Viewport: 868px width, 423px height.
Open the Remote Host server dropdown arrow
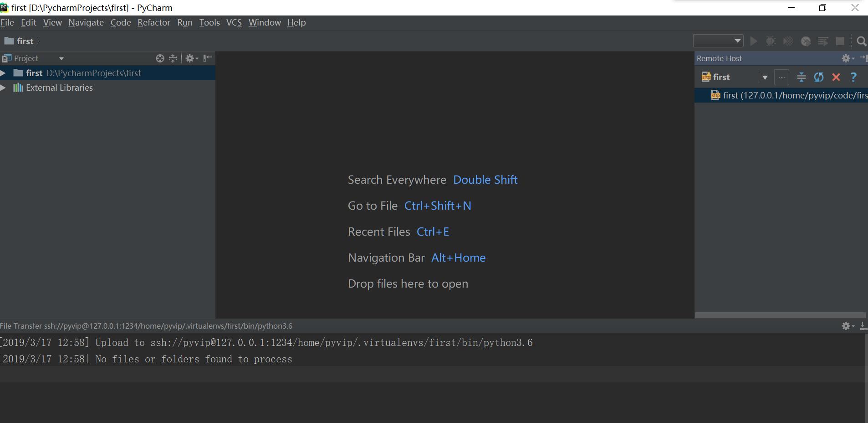(765, 77)
